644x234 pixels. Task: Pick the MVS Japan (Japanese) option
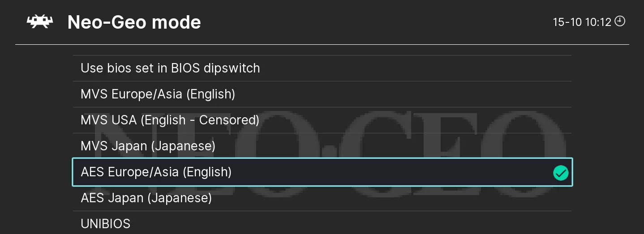click(148, 146)
